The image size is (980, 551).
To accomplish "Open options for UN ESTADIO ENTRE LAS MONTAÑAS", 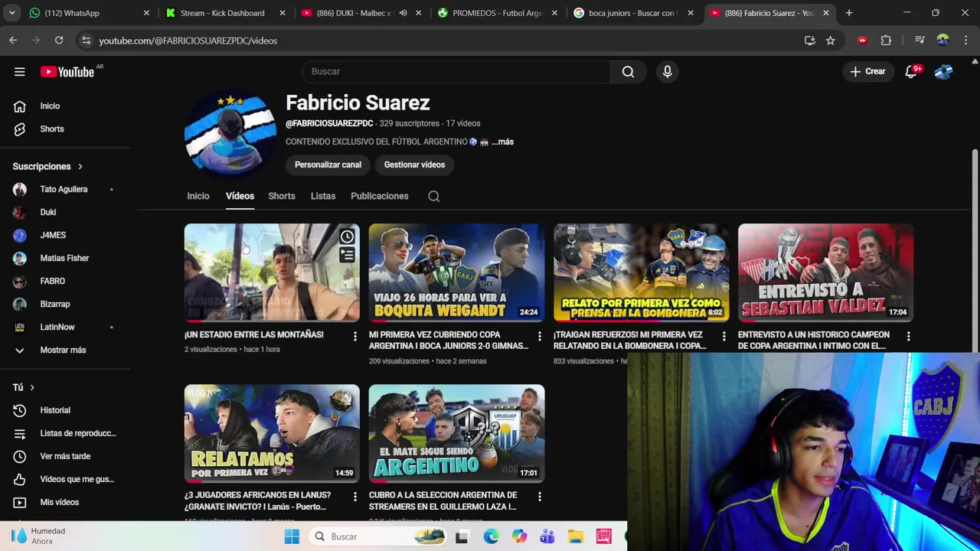I will click(354, 336).
